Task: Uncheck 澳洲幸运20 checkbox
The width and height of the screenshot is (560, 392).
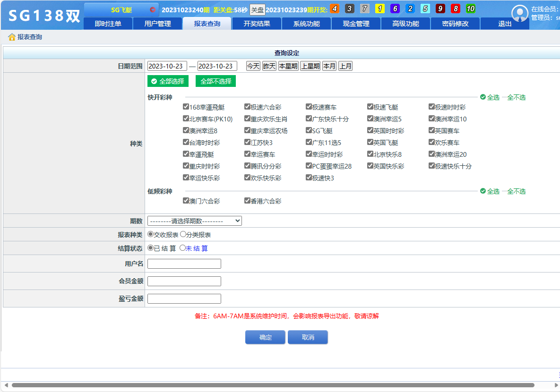Action: click(x=431, y=153)
